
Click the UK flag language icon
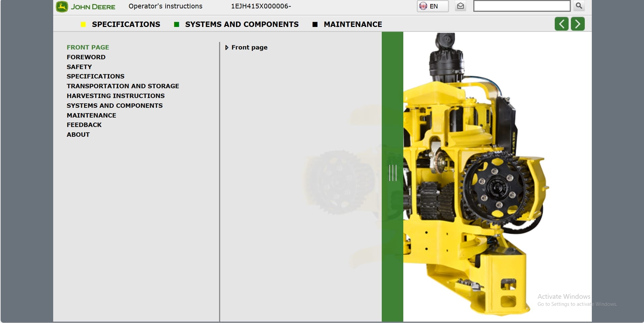[423, 6]
